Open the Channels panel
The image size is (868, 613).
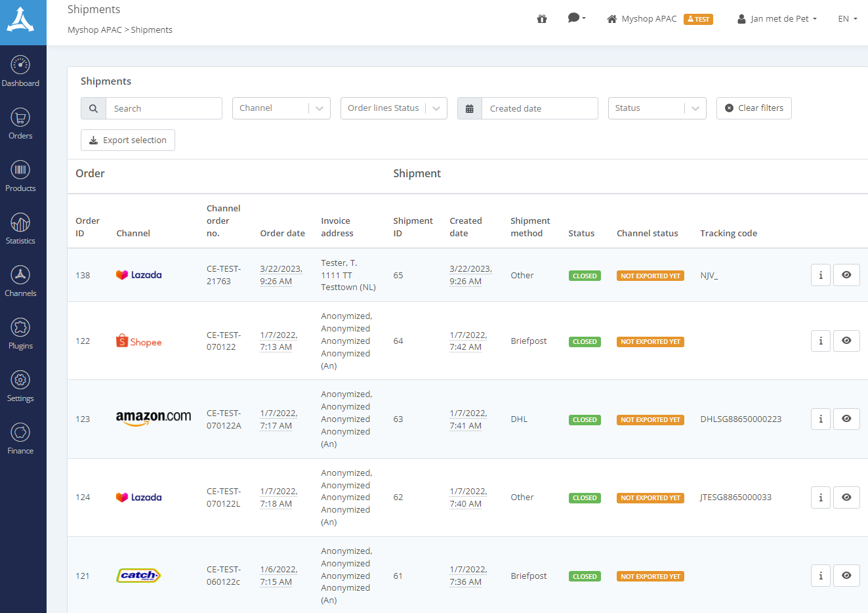(x=20, y=281)
